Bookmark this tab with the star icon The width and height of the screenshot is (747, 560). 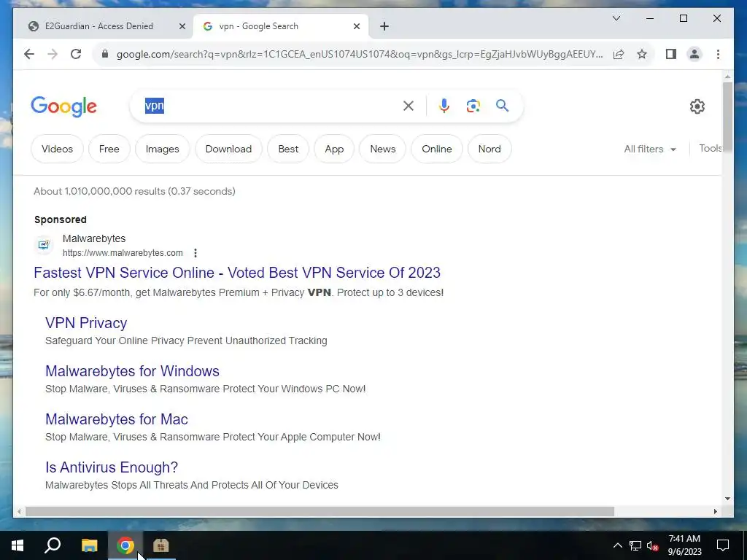tap(642, 54)
